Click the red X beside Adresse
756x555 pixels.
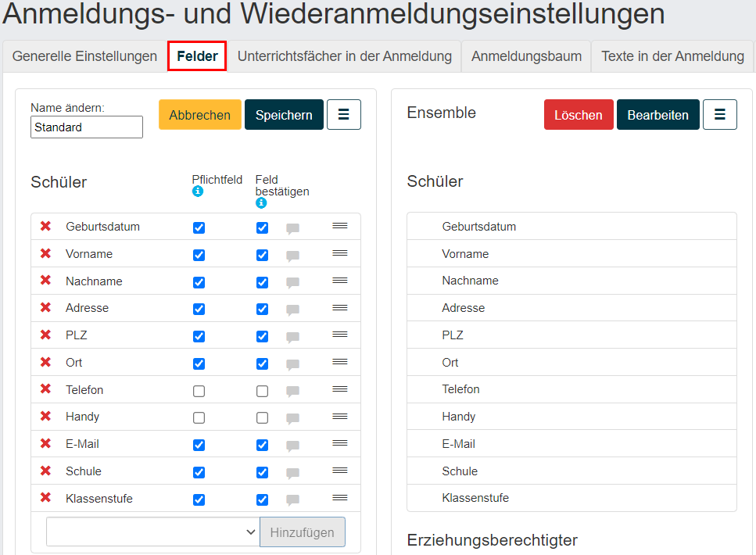(46, 307)
